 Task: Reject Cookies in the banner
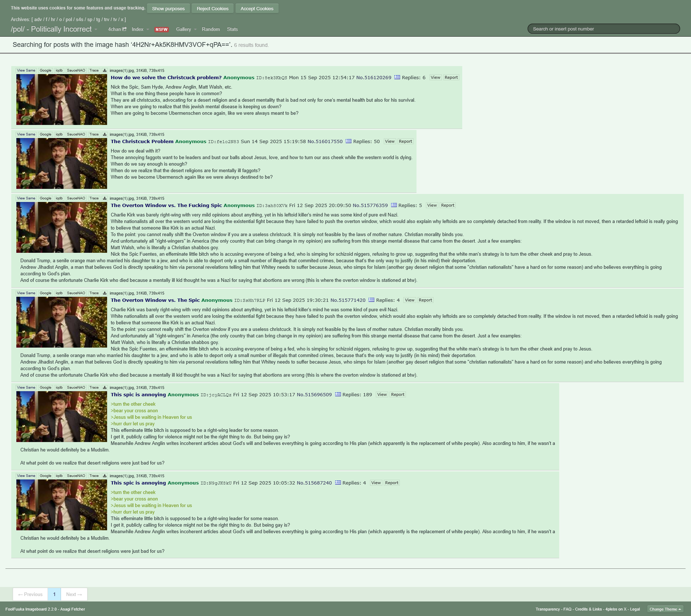click(212, 8)
